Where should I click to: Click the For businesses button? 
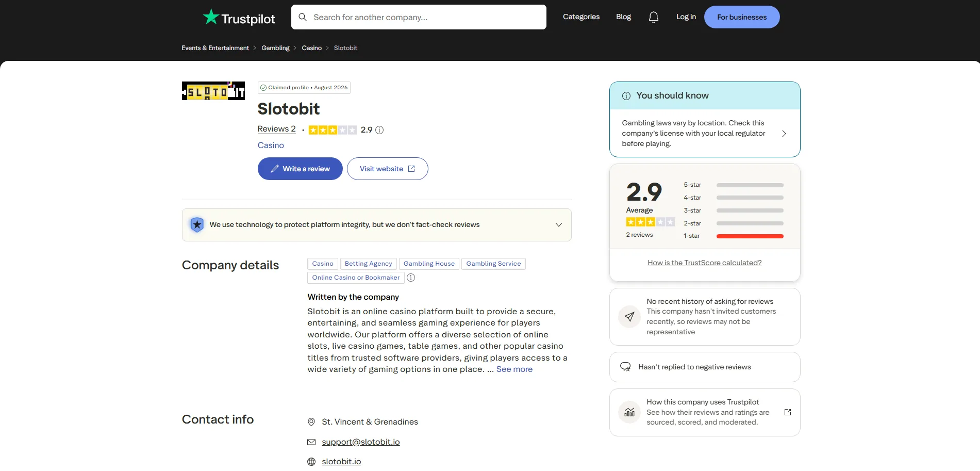pos(742,17)
